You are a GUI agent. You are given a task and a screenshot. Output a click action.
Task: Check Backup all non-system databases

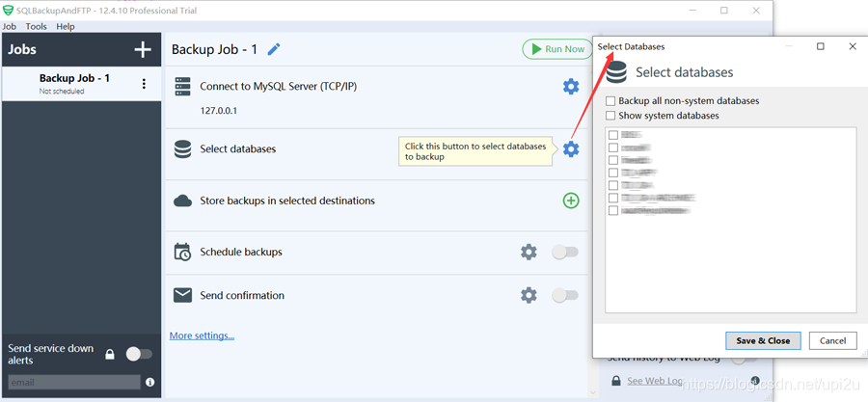pos(610,101)
